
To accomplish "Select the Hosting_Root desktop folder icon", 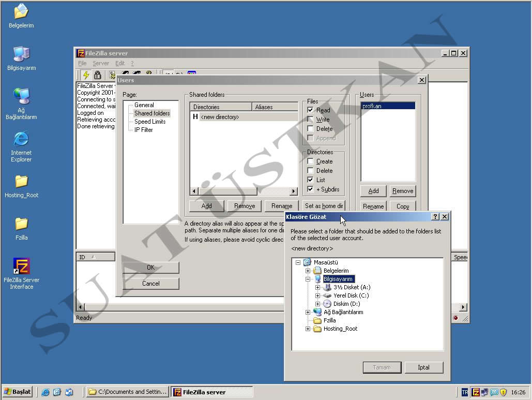I will (x=21, y=182).
